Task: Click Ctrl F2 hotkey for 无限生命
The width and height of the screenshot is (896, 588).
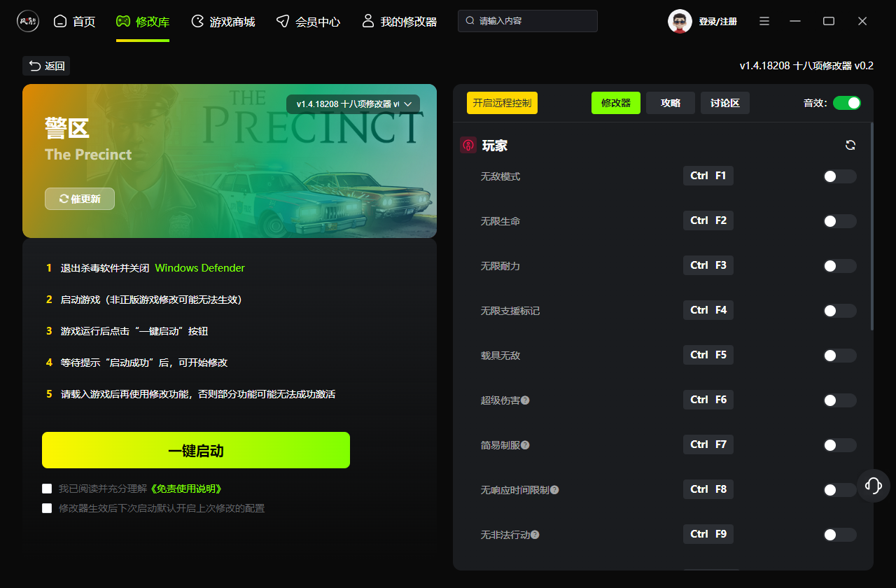Action: (708, 220)
